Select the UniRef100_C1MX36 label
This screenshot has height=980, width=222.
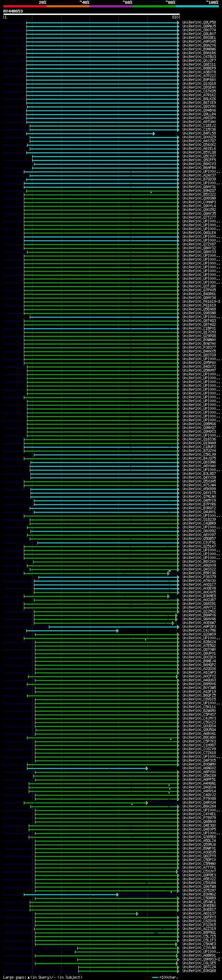pos(199,130)
